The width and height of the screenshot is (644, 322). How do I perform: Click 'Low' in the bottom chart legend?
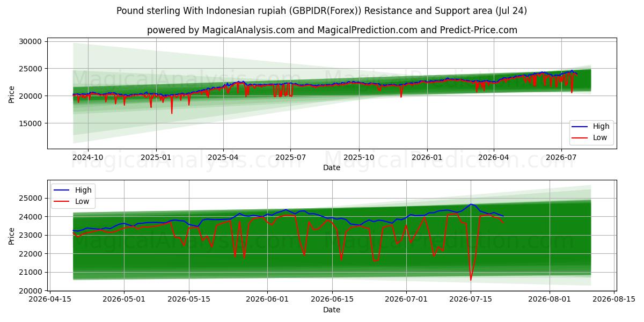click(82, 201)
